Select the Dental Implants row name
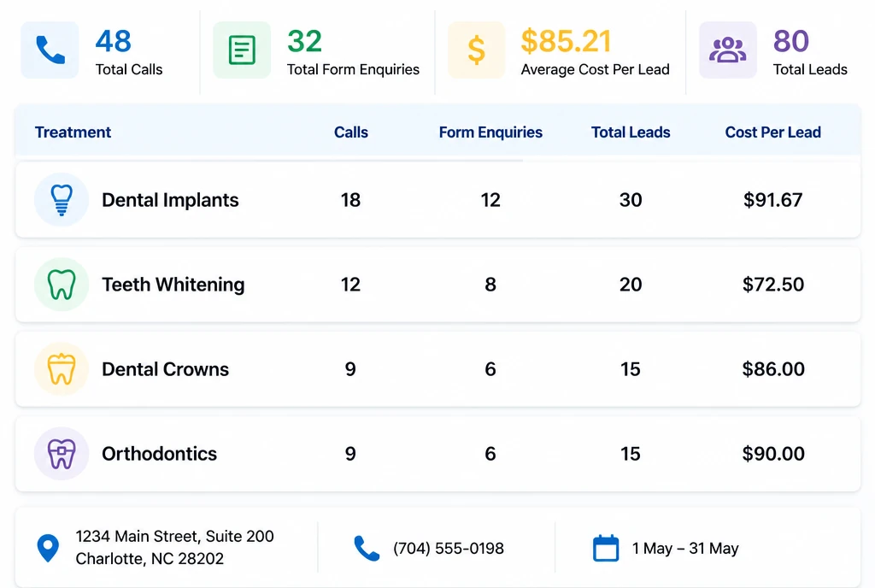875x588 pixels. point(170,200)
